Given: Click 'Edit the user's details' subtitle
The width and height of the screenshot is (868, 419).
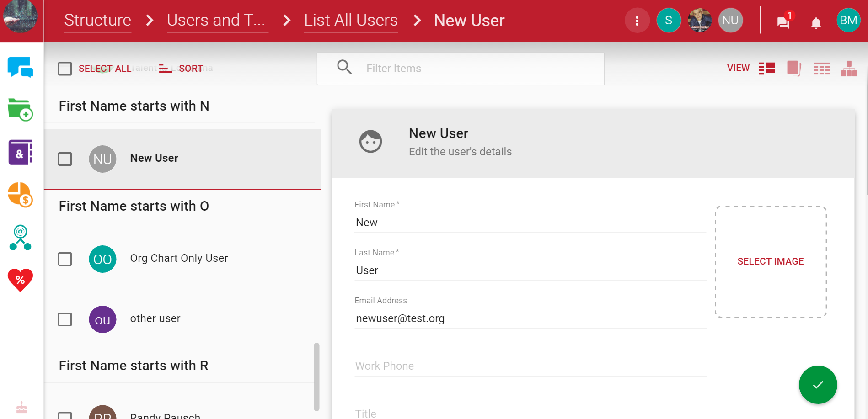Looking at the screenshot, I should click(x=460, y=152).
